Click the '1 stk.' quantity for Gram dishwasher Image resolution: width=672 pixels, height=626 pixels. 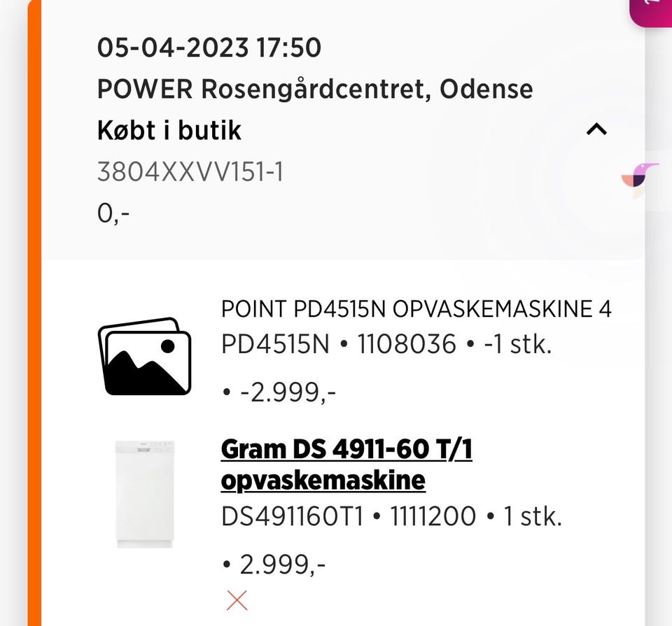[533, 517]
